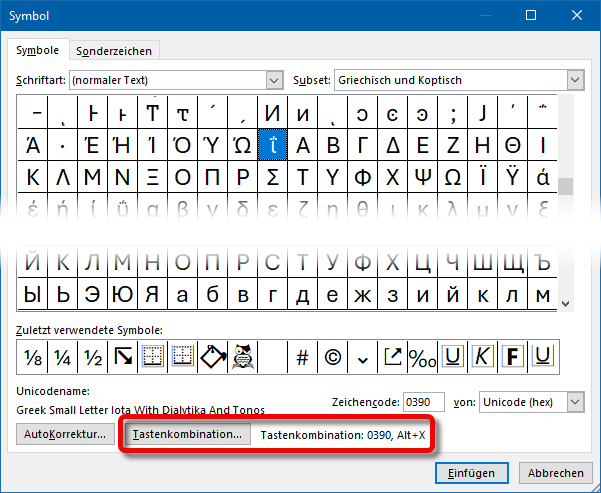
Task: Select the small down chevron recent symbol
Action: (362, 357)
